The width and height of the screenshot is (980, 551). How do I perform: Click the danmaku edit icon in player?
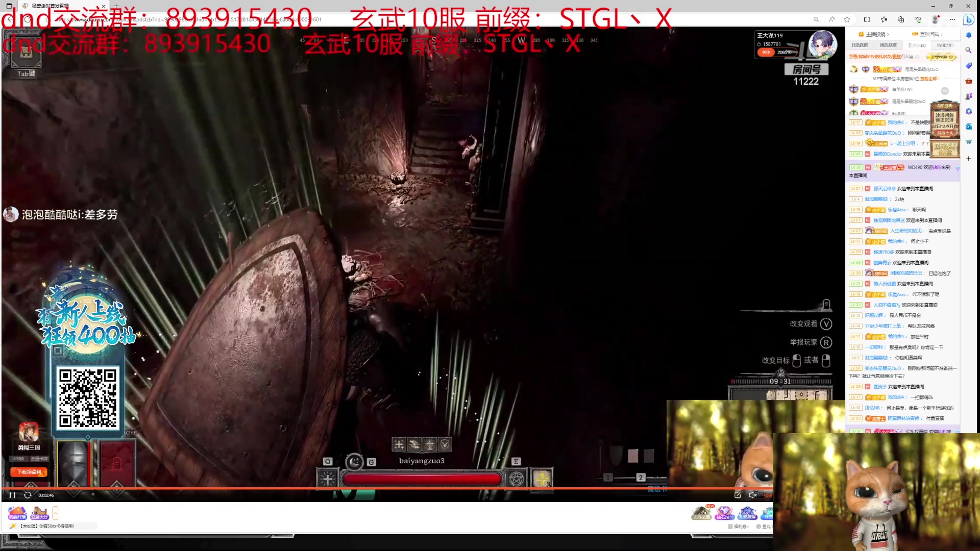pyautogui.click(x=738, y=495)
